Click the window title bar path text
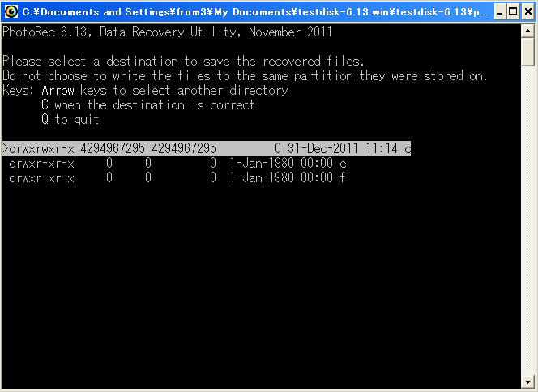The image size is (538, 392). (x=255, y=12)
